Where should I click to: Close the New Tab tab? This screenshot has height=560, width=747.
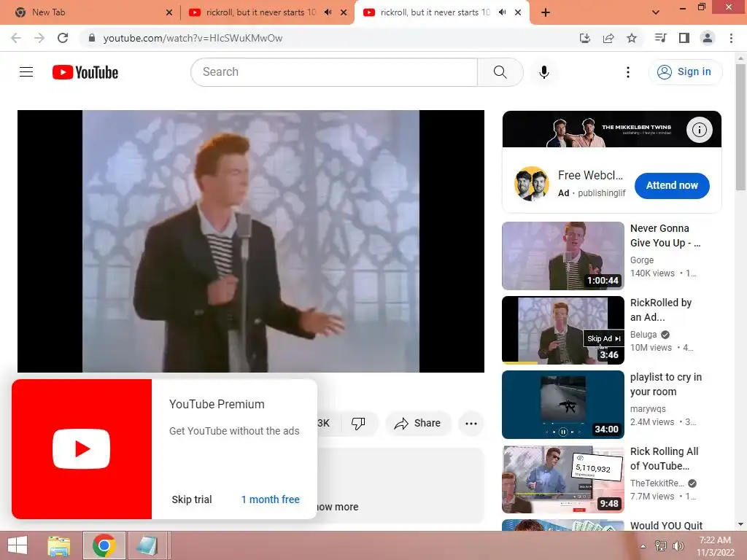coord(169,12)
